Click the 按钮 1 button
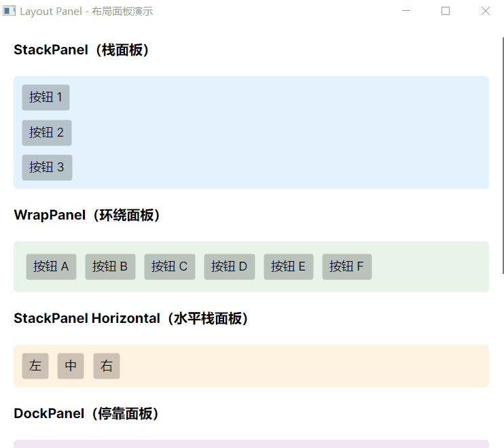The height and width of the screenshot is (448, 504). click(46, 97)
